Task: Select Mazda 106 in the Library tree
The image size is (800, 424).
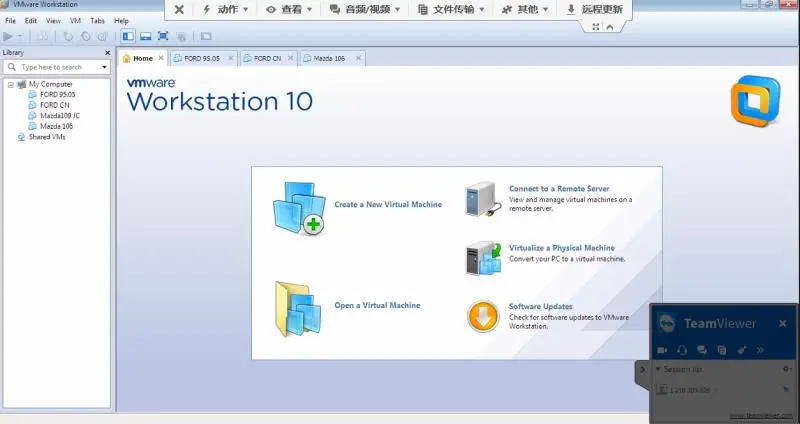Action: coord(57,126)
